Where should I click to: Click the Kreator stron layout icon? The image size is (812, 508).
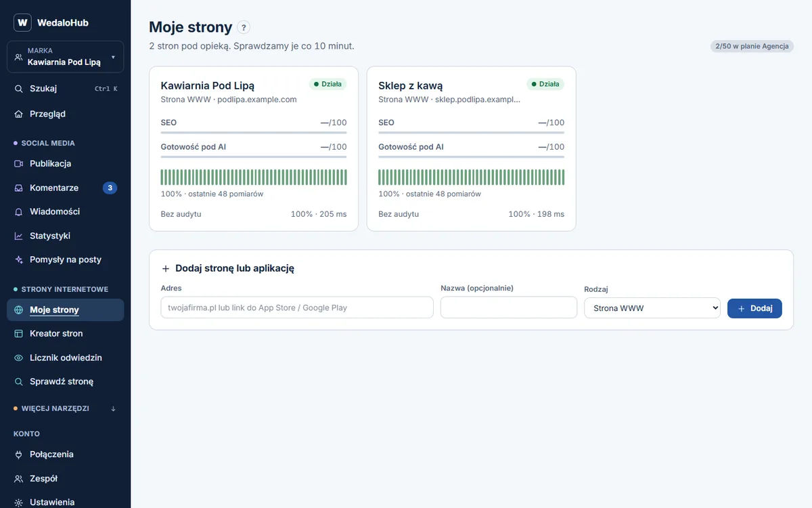[19, 334]
